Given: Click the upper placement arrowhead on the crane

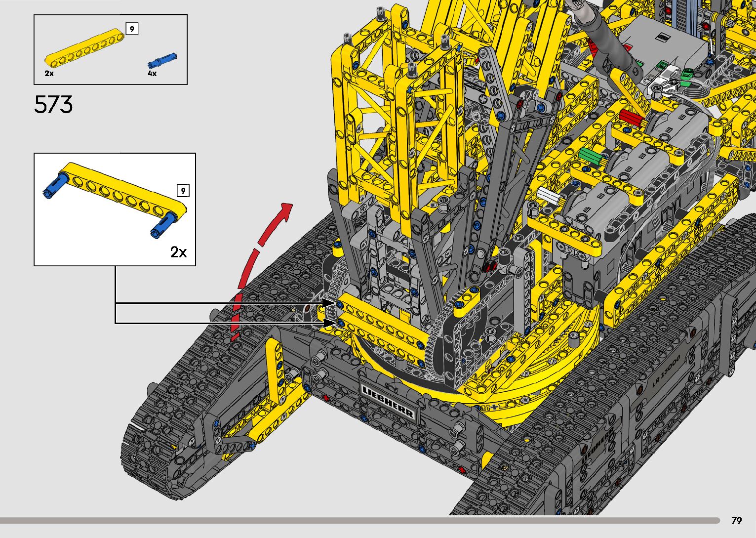Looking at the screenshot, I should coord(329,303).
